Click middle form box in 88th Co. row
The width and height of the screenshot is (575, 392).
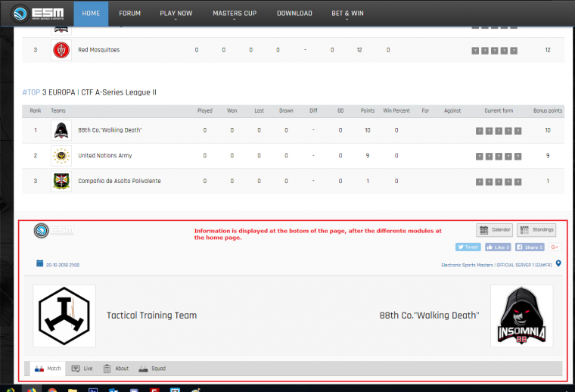pyautogui.click(x=499, y=131)
